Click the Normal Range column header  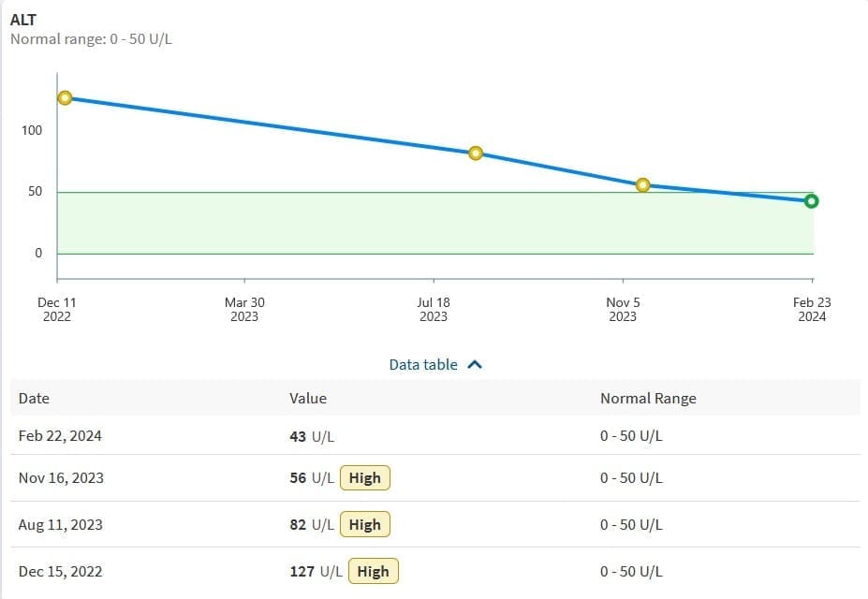click(x=648, y=399)
